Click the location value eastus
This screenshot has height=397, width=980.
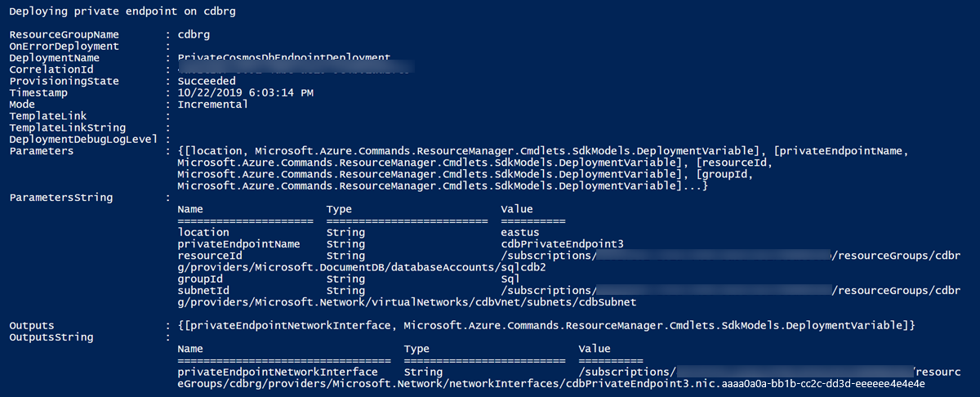pos(520,233)
